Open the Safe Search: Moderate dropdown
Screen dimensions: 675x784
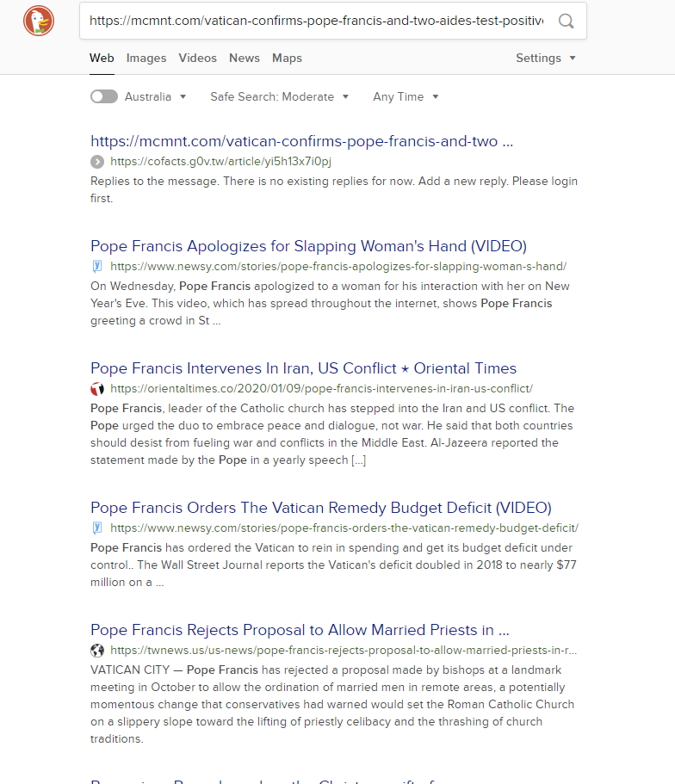(x=279, y=96)
